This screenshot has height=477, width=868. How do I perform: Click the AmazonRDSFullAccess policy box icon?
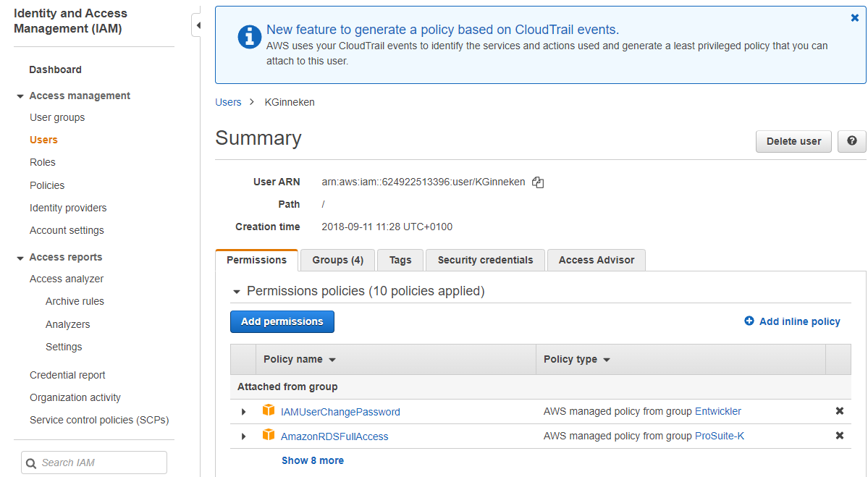pyautogui.click(x=269, y=435)
